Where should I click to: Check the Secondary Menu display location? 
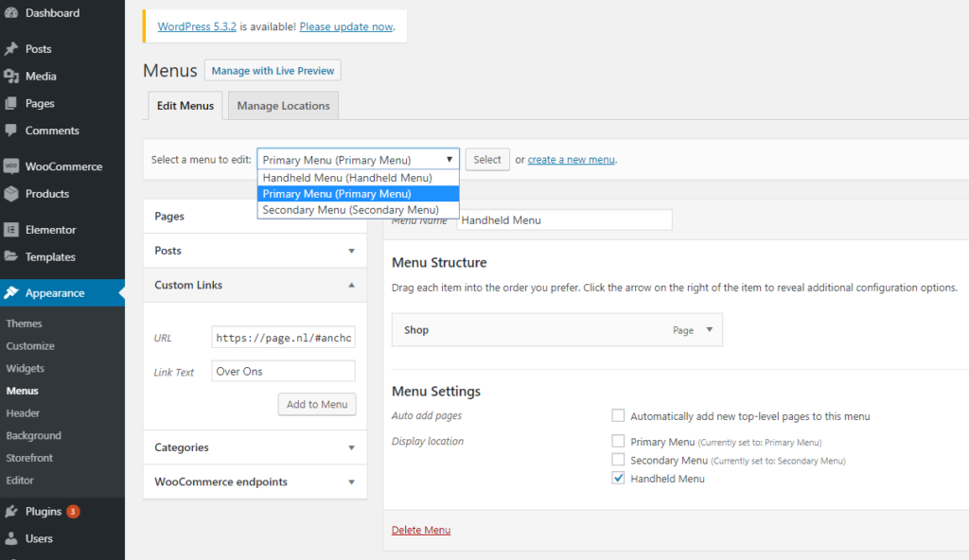[618, 459]
